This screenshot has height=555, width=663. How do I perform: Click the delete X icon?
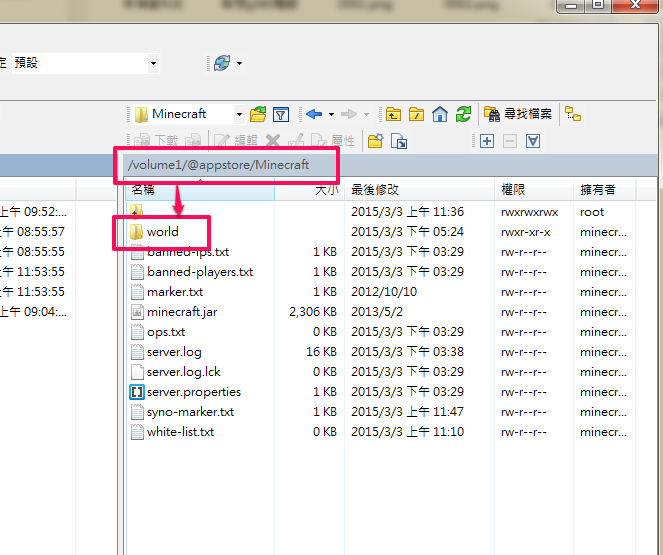pos(273,141)
